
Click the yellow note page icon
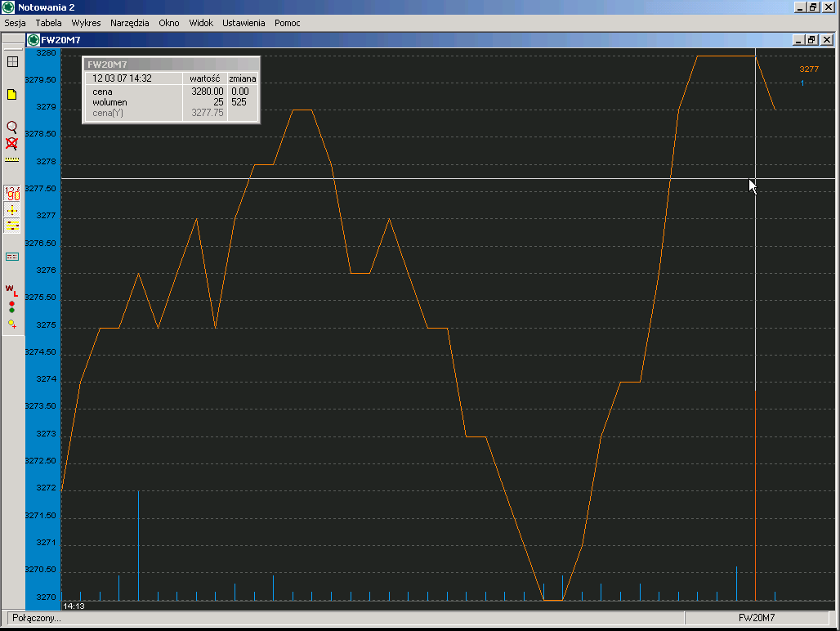(x=12, y=94)
